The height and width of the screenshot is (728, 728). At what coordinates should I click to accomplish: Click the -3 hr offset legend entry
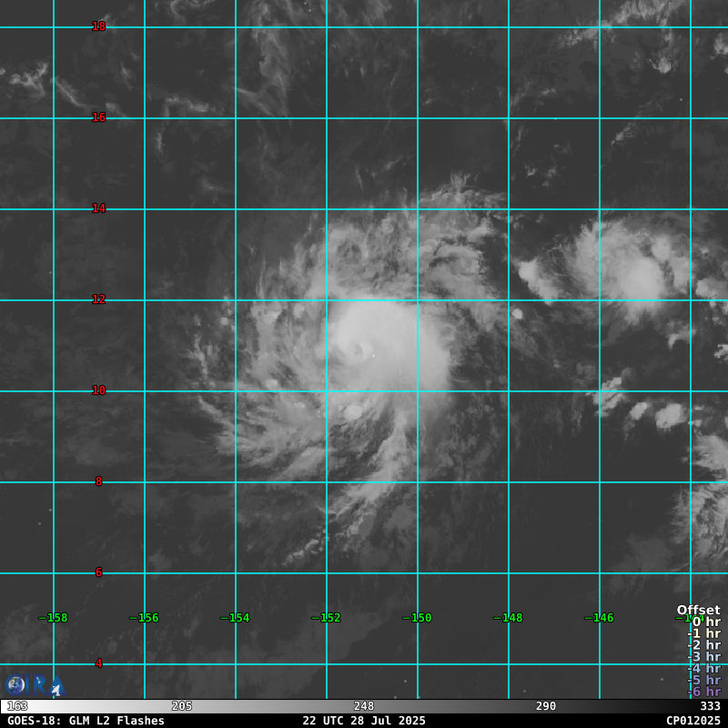(x=703, y=656)
